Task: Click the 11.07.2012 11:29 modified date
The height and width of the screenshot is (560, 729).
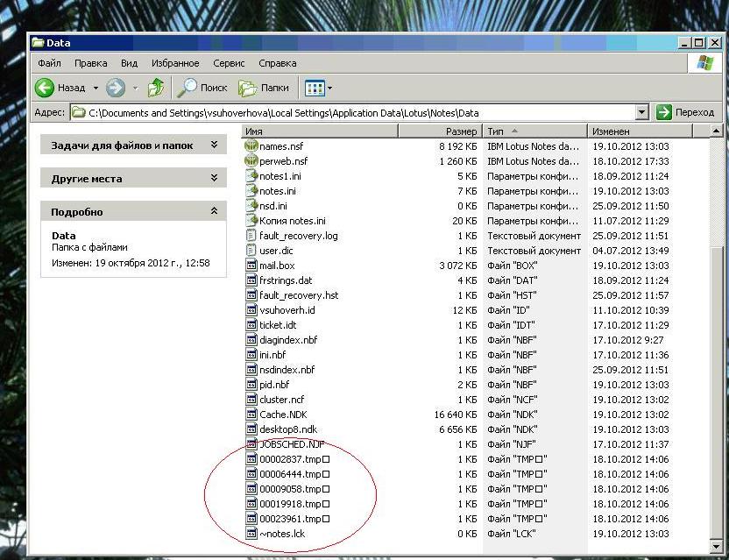Action: [631, 221]
